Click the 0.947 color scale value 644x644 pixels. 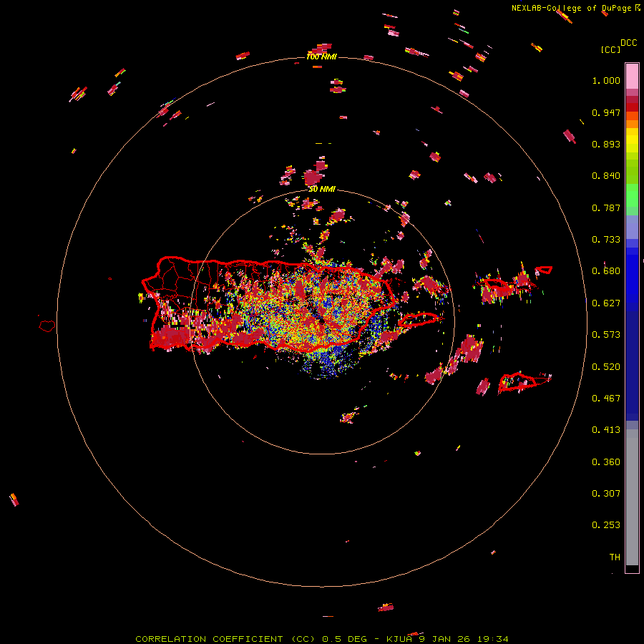click(x=606, y=112)
